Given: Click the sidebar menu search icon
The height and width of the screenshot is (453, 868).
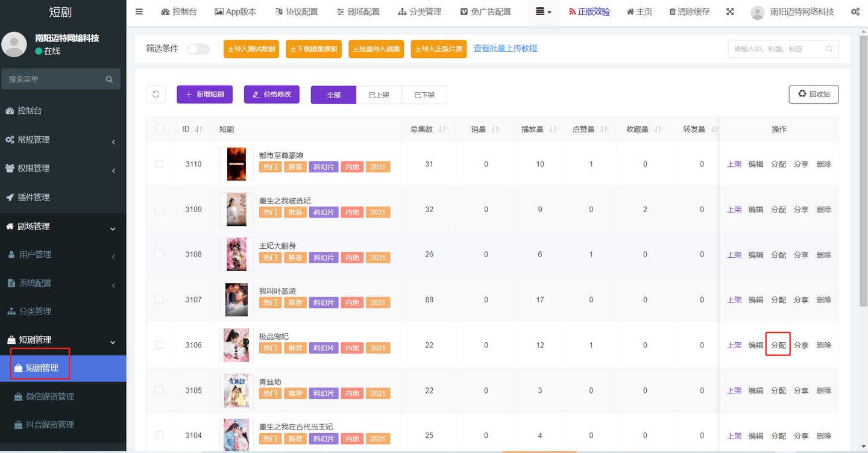Looking at the screenshot, I should tap(109, 79).
